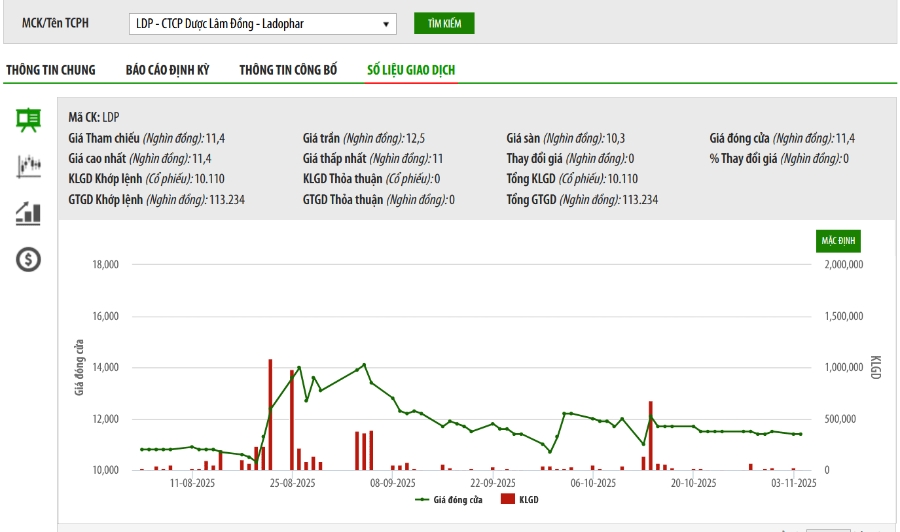
Task: Expand the LDP stock code dropdown
Action: (x=260, y=24)
